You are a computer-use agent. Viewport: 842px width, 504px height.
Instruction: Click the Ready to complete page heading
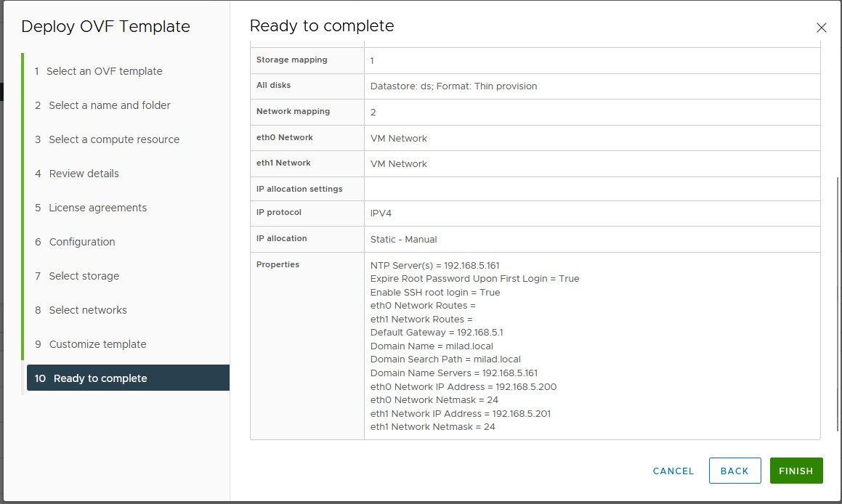coord(322,25)
